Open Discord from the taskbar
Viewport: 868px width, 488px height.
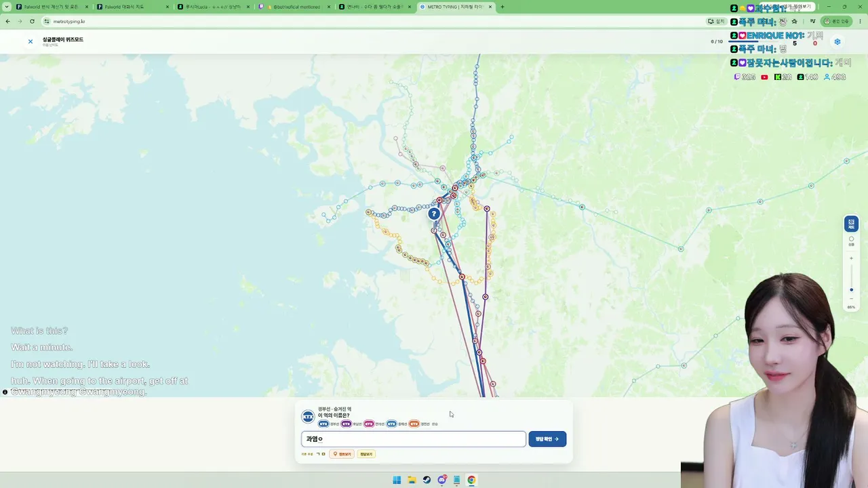pos(441,480)
